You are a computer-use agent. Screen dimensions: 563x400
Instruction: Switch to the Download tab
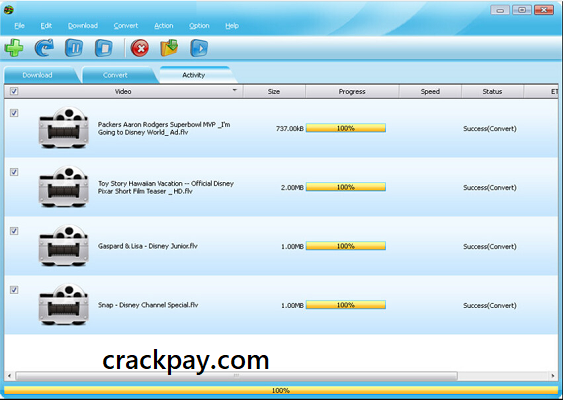pyautogui.click(x=39, y=75)
